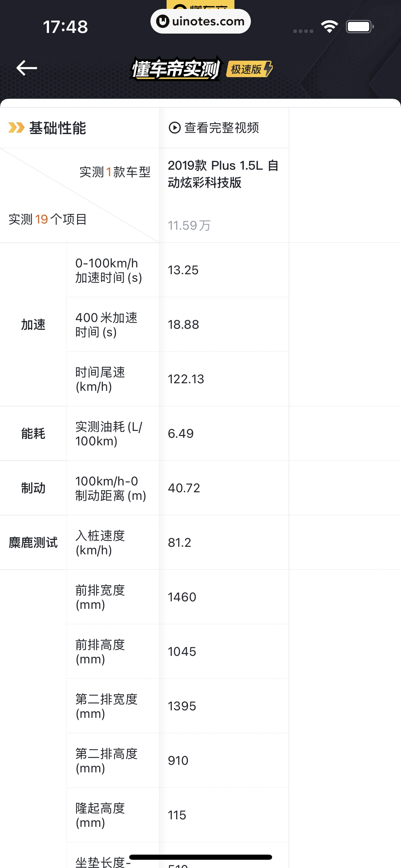Select the 能耗 category cell
Viewport: 401px width, 868px height.
coord(33,433)
